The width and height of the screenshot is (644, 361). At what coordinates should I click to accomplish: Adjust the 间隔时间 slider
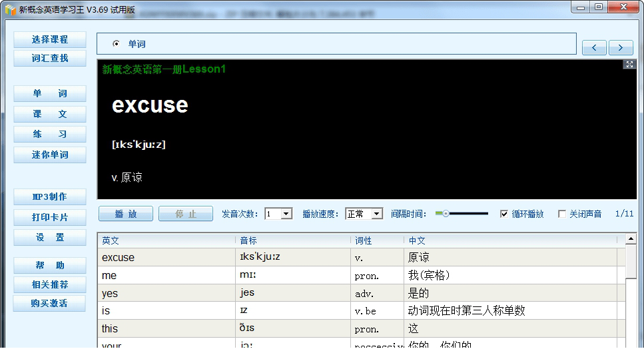click(446, 214)
